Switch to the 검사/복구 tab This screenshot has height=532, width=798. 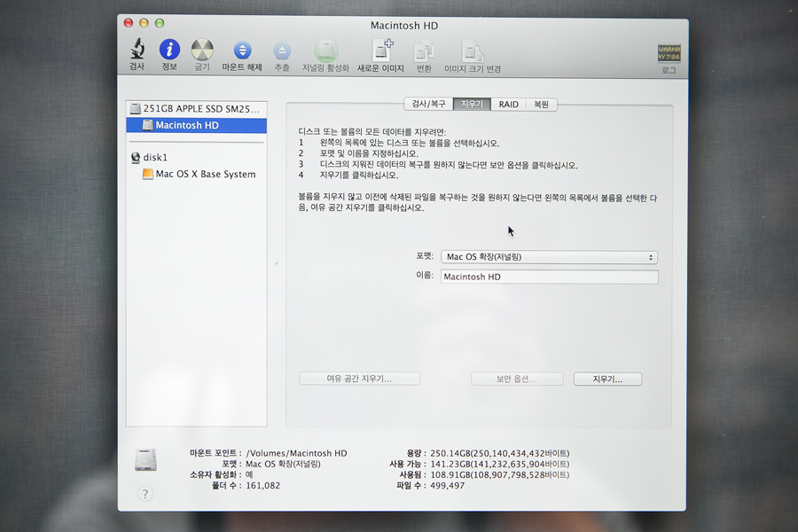[x=428, y=104]
